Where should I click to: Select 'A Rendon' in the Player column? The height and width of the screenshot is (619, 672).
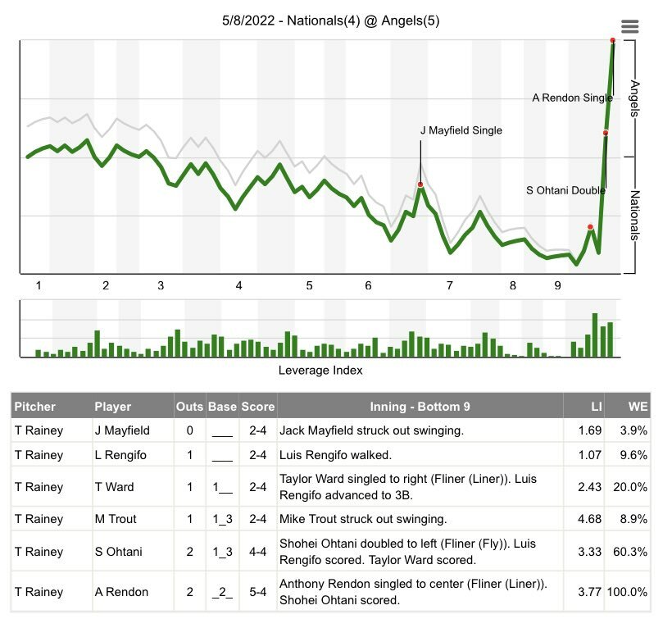pos(121,592)
